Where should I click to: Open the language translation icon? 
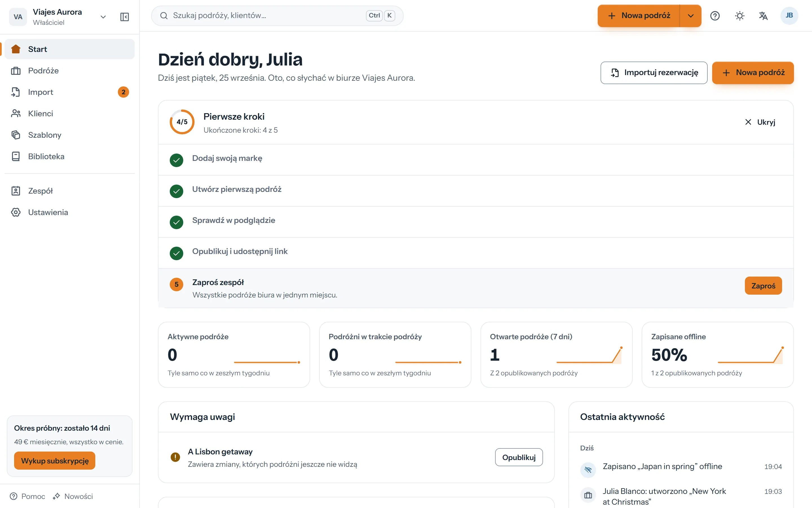pyautogui.click(x=763, y=16)
